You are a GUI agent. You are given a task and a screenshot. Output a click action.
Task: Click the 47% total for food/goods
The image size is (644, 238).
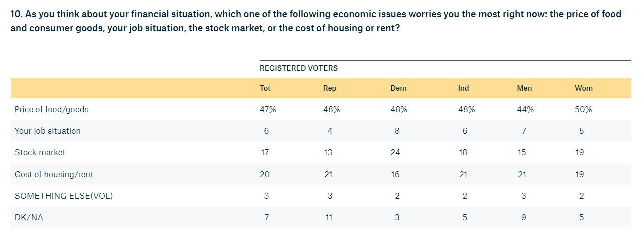(268, 109)
